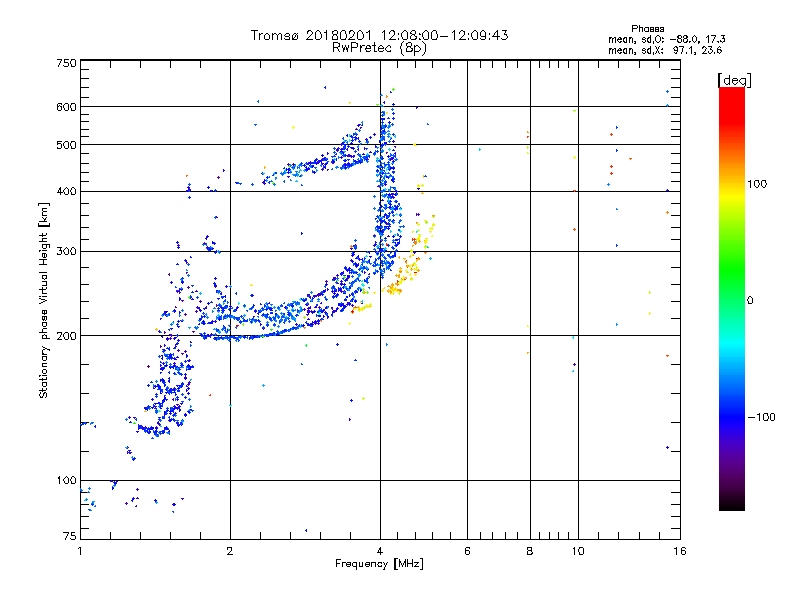Click the x-axis tick label '8'
The height and width of the screenshot is (600, 800).
530,551
